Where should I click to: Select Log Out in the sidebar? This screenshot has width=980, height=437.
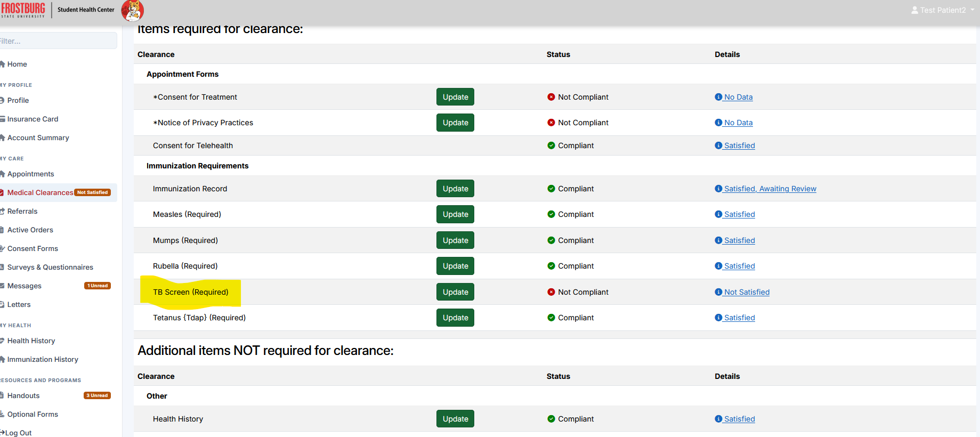[18, 433]
